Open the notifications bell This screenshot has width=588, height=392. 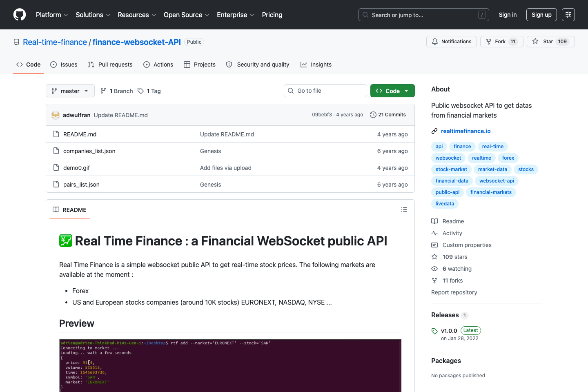[x=434, y=41]
